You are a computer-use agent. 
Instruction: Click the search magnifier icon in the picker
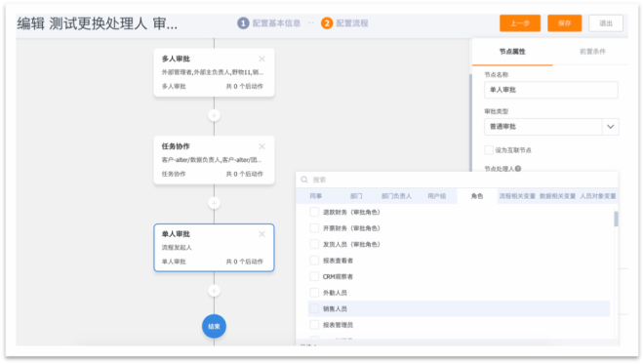tap(304, 180)
